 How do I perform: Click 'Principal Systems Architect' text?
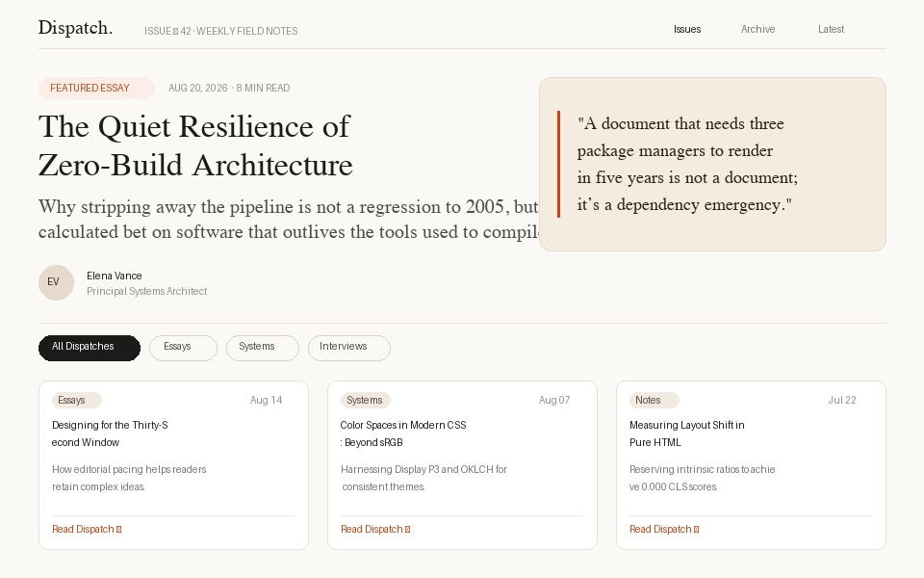pos(146,291)
